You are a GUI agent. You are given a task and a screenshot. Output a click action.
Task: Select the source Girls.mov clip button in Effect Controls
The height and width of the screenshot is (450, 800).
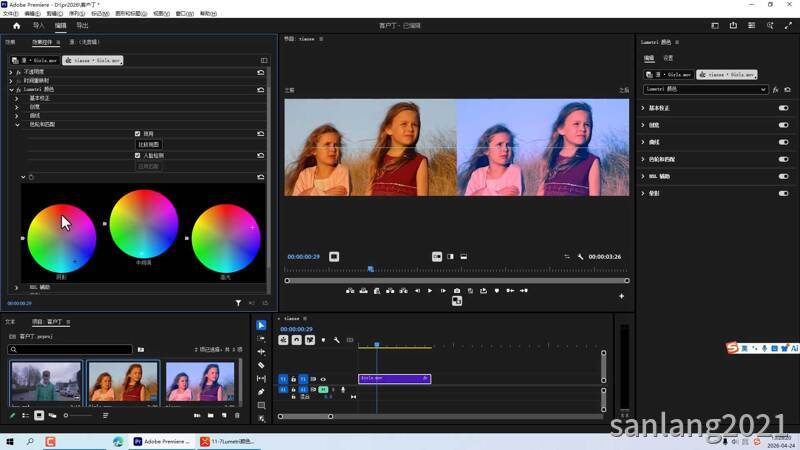pos(35,60)
